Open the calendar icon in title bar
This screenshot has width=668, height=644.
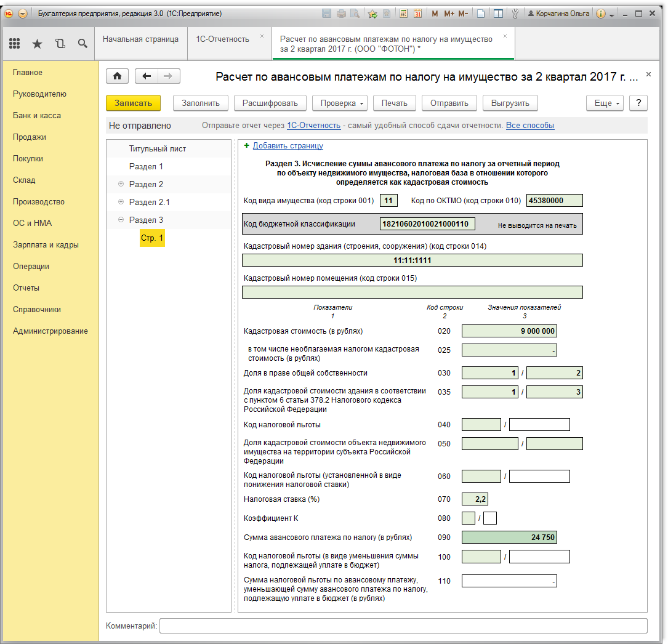(x=418, y=14)
